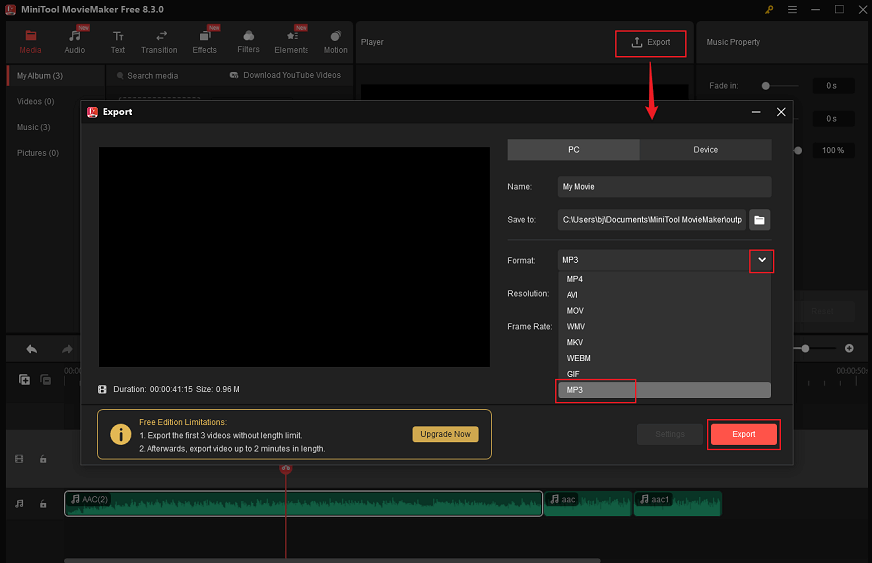Open the Transition tab
This screenshot has width=872, height=563.
[159, 42]
